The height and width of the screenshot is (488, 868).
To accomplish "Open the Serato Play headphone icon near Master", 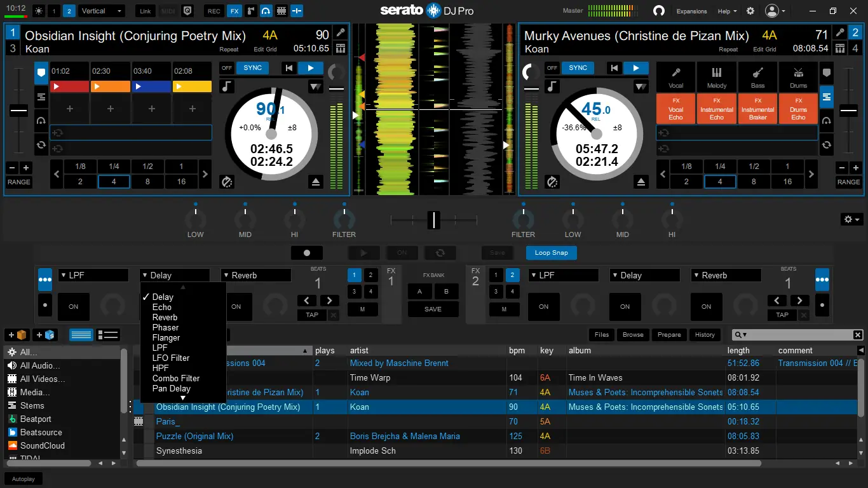I will (659, 11).
